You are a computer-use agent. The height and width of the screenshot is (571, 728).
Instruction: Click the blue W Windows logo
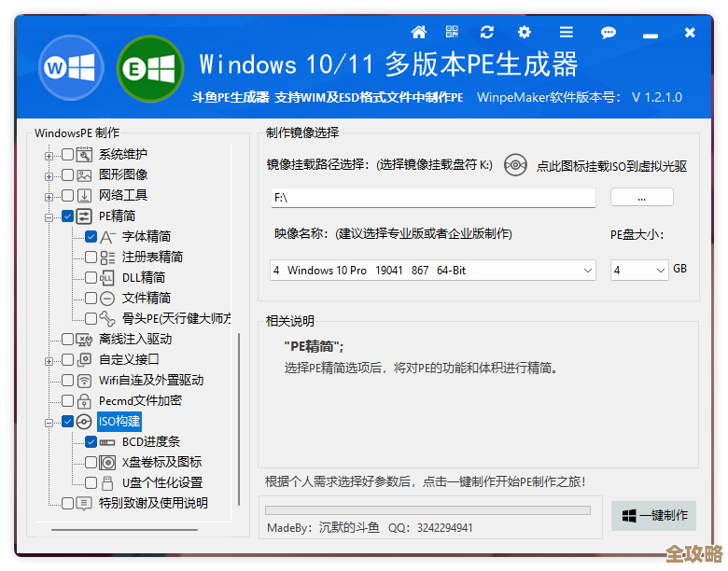[71, 68]
